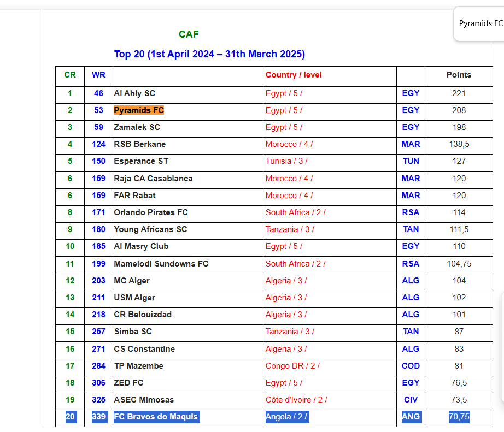Image resolution: width=504 pixels, height=432 pixels.
Task: Click the 111,5 points value
Action: (459, 229)
